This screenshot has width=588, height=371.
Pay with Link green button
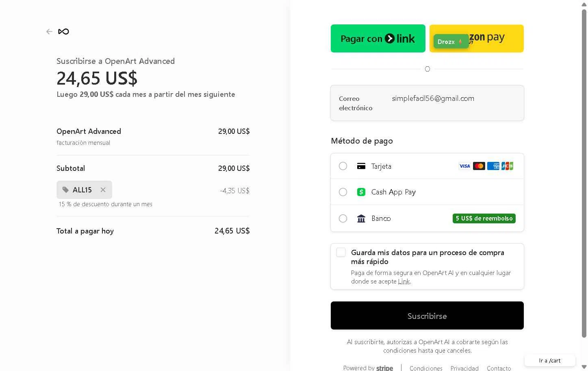click(378, 39)
